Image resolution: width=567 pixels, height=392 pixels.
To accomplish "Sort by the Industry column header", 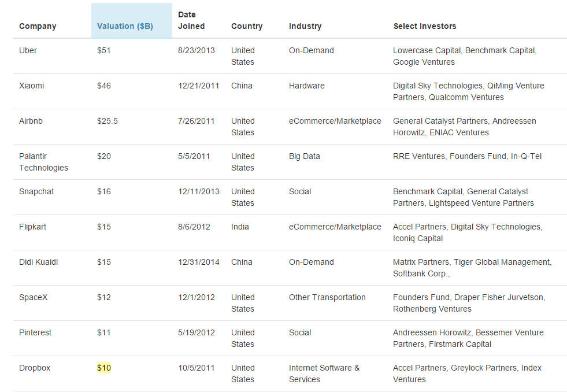I will pyautogui.click(x=305, y=26).
